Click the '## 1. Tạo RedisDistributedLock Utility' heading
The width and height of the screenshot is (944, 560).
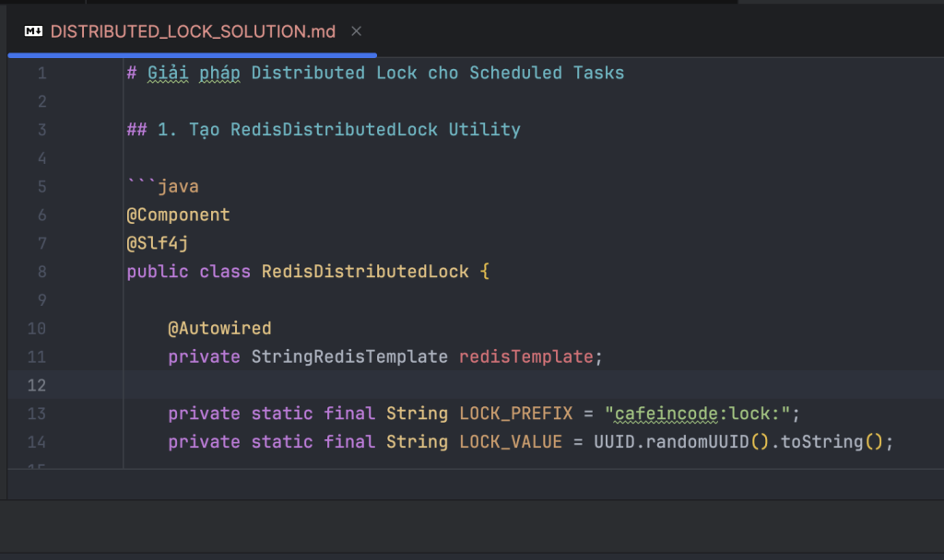(324, 130)
